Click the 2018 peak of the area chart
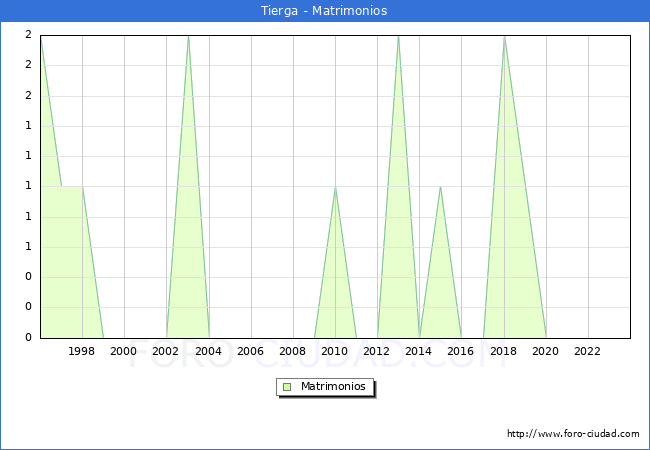Screen dimensions: 650x450 point(503,36)
